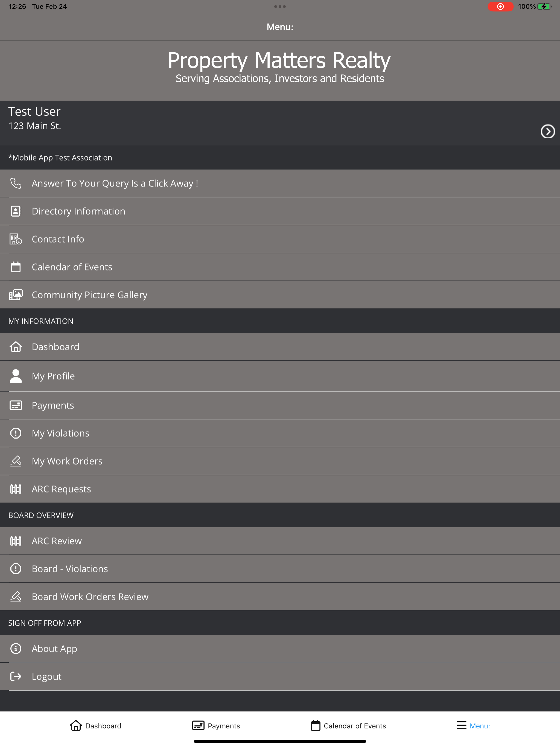Tap the Test User name
Viewport: 560px width, 747px height.
coord(34,112)
